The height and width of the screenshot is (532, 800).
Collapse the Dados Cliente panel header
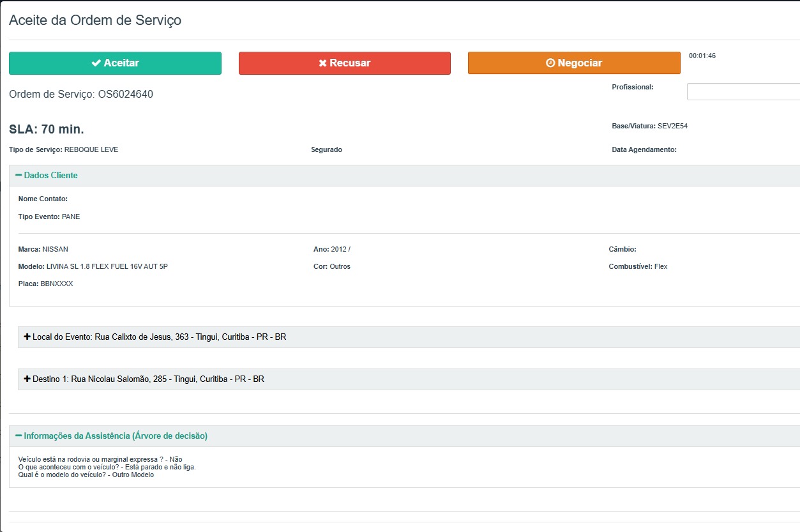(51, 176)
